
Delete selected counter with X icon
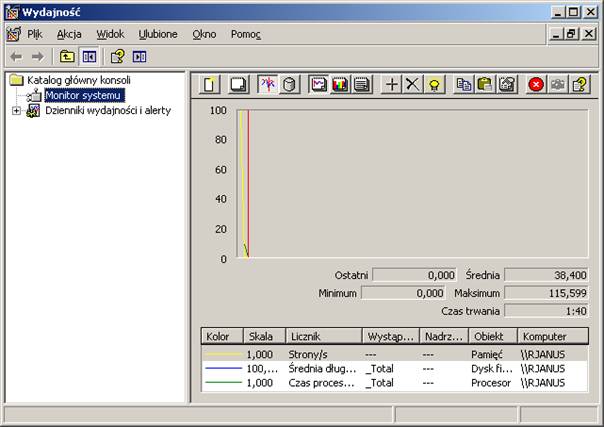[x=413, y=84]
